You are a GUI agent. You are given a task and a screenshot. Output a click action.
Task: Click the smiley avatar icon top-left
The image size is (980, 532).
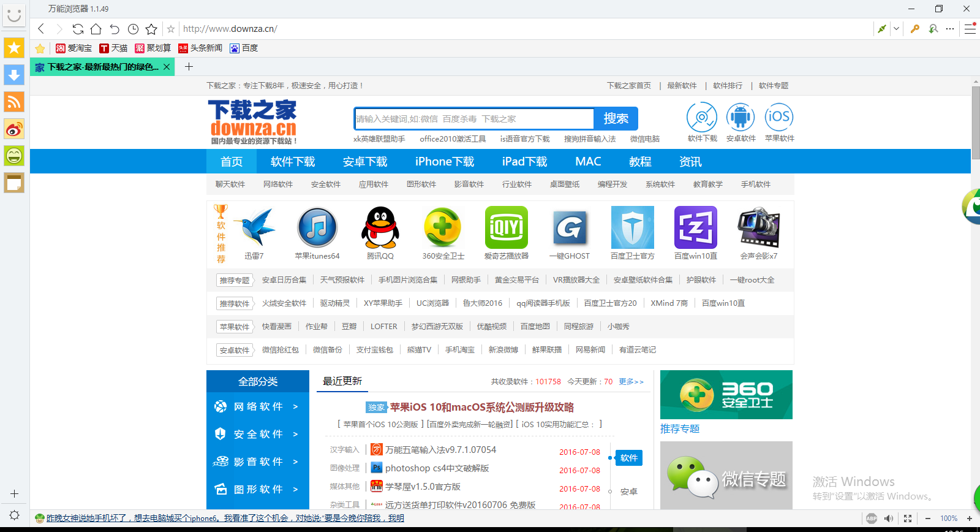(14, 15)
